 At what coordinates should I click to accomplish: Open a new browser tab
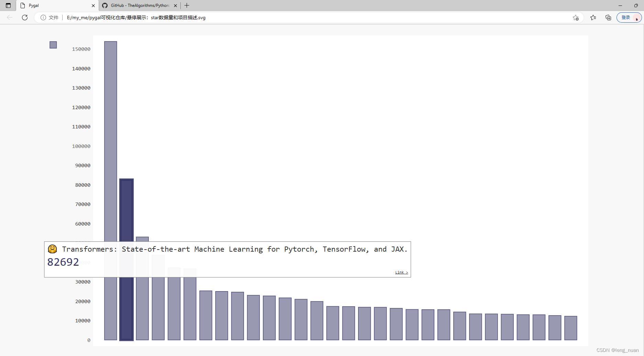(187, 5)
